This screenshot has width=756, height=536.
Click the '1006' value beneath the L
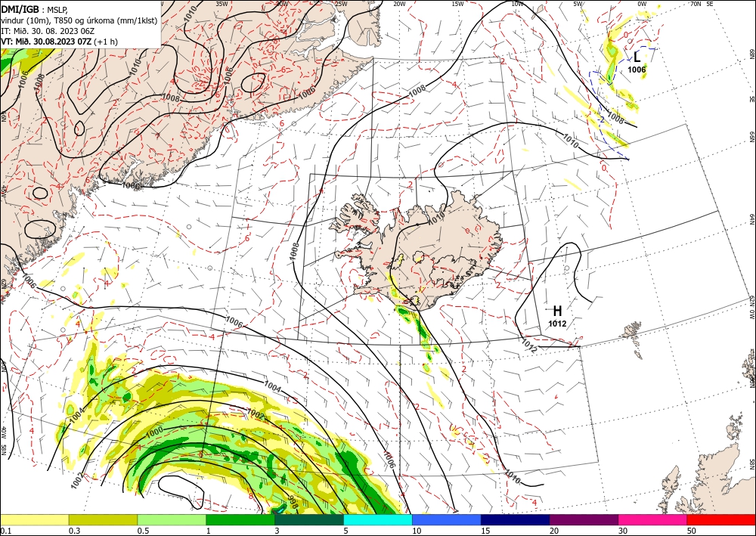pos(637,70)
